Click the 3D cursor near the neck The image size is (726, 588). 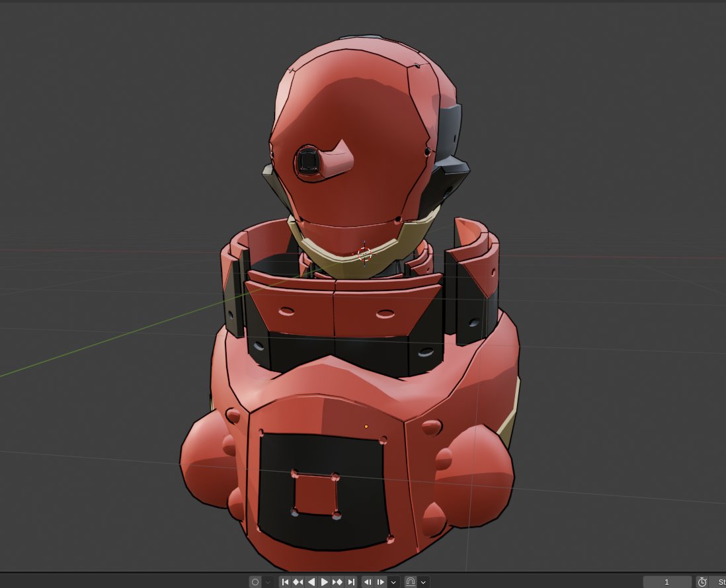click(x=364, y=255)
